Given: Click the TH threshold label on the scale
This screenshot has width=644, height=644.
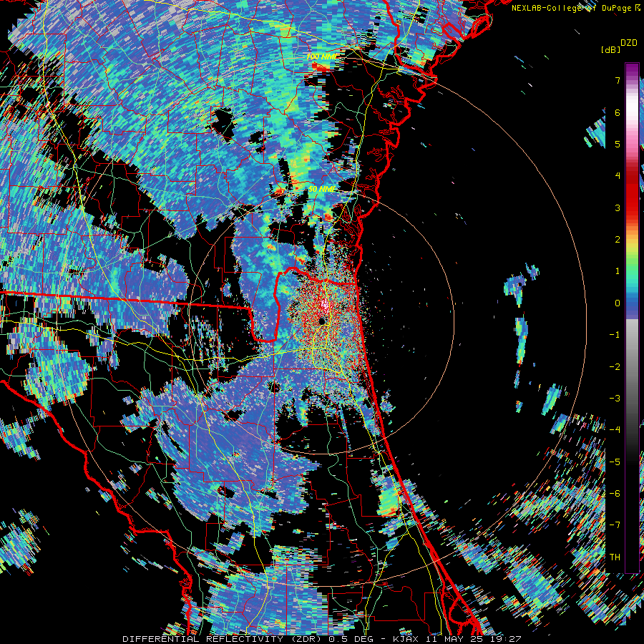Looking at the screenshot, I should 615,557.
